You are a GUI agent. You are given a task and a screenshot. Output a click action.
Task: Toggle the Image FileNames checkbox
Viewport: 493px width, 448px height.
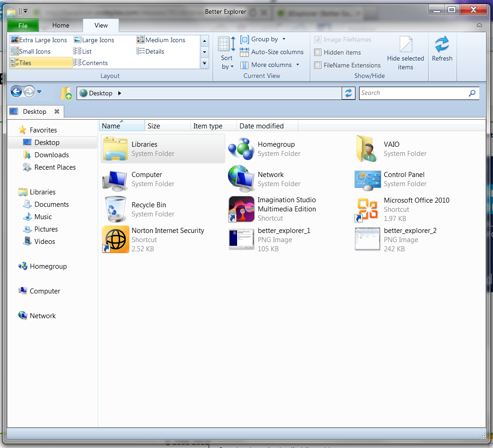click(317, 39)
